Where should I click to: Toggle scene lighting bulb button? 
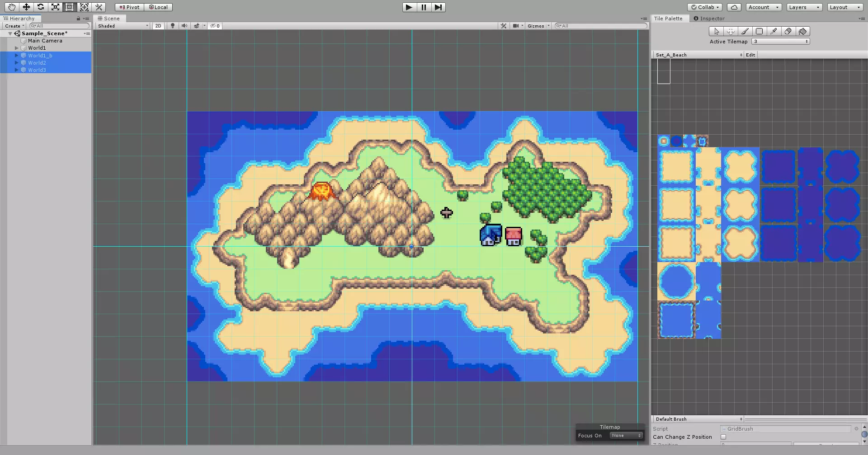172,26
